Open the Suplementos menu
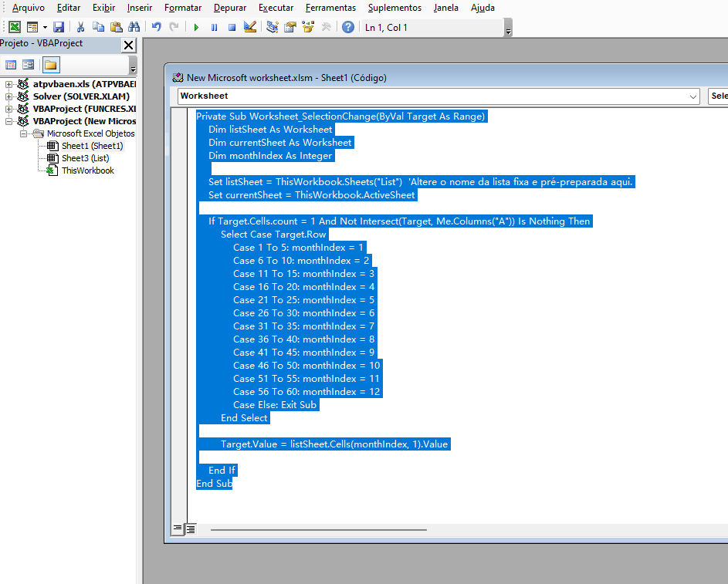728x584 pixels. (394, 8)
